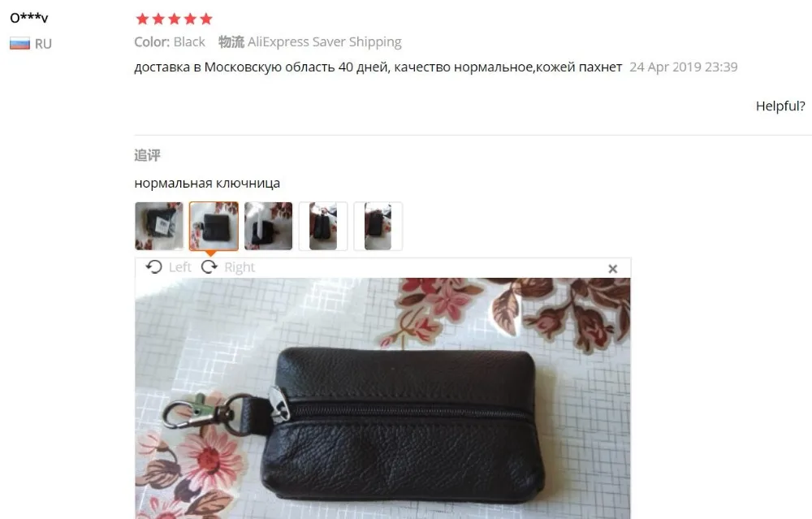Image resolution: width=812 pixels, height=519 pixels.
Task: Click the RU country label
Action: pos(44,44)
